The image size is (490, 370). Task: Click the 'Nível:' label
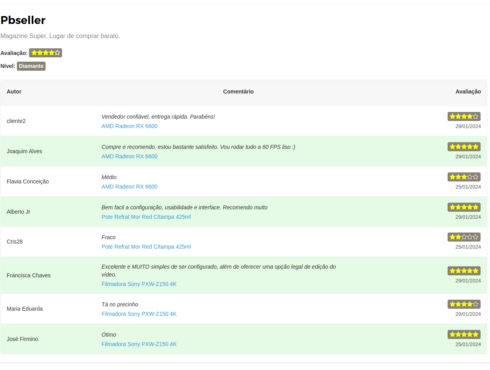coord(8,66)
